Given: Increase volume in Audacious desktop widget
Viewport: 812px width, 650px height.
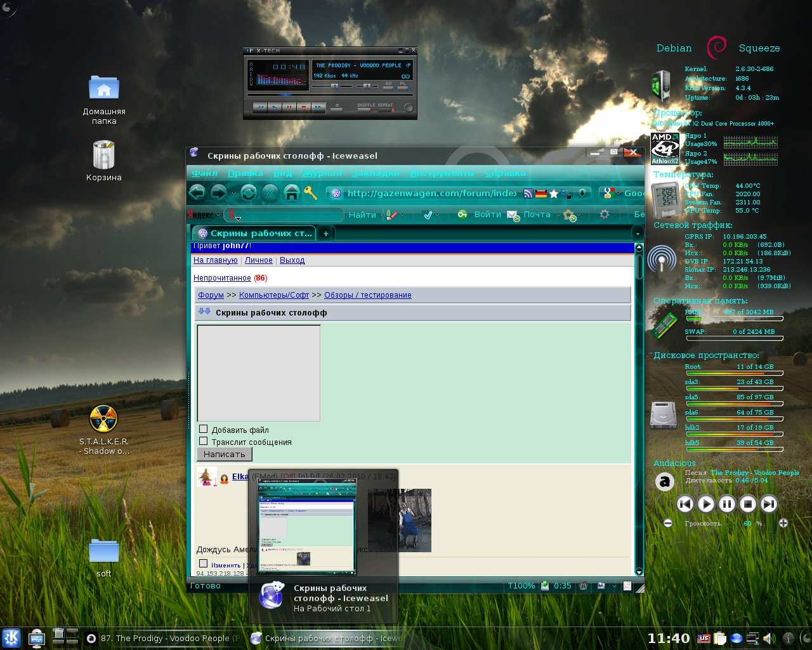Looking at the screenshot, I should tap(783, 523).
